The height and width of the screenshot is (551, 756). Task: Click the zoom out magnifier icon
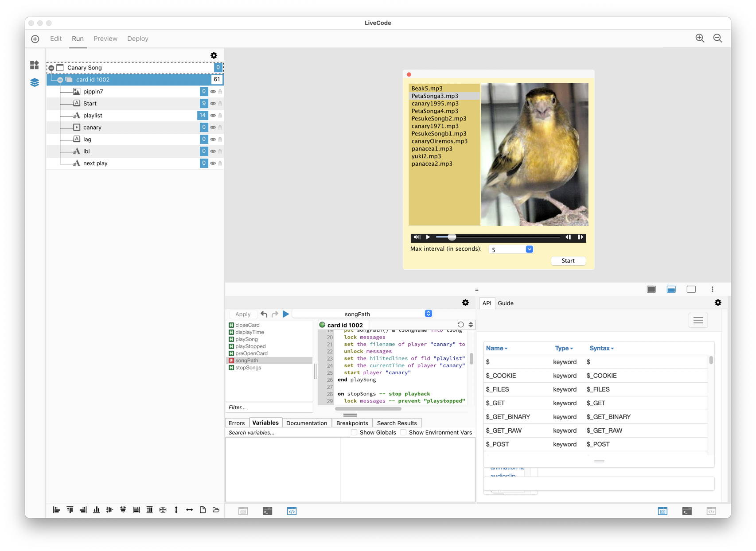click(717, 39)
